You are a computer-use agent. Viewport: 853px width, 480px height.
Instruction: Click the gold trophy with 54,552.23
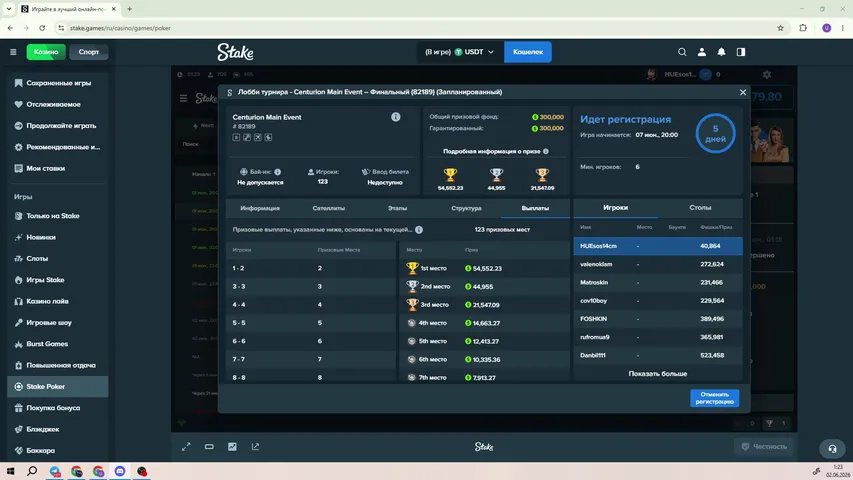[450, 175]
